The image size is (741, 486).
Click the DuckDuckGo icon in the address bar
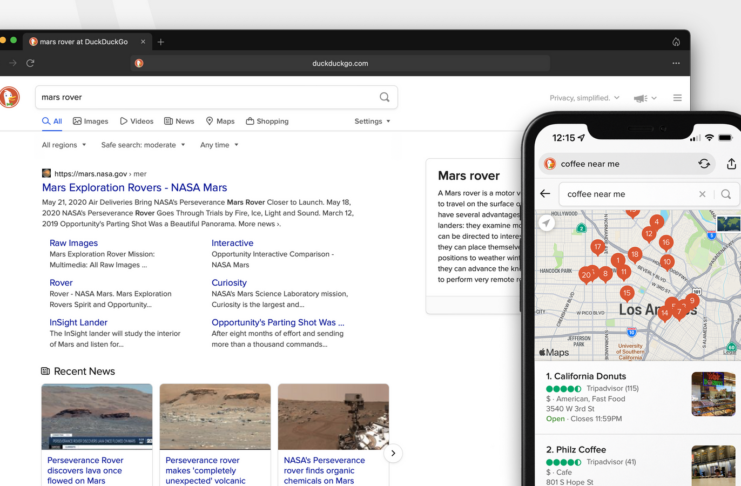(x=139, y=63)
